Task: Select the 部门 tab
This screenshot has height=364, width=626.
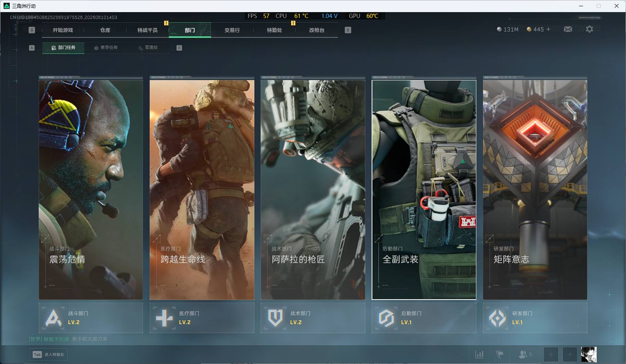Action: point(190,30)
